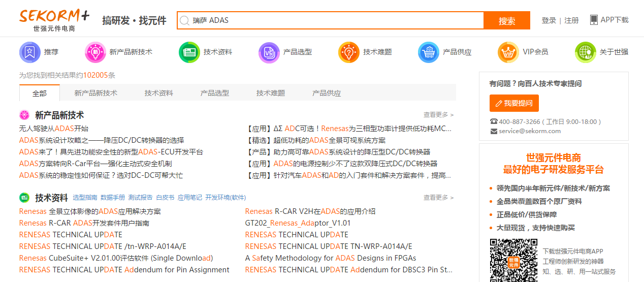644x282 pixels.
Task: Open the 新产品新技术 pink icon in navigation
Action: click(x=95, y=52)
